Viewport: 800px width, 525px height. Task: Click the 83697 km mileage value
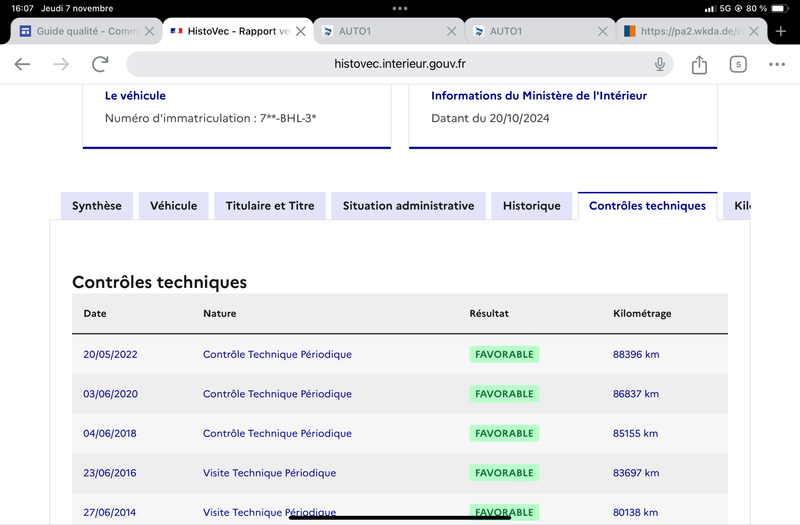click(x=636, y=473)
